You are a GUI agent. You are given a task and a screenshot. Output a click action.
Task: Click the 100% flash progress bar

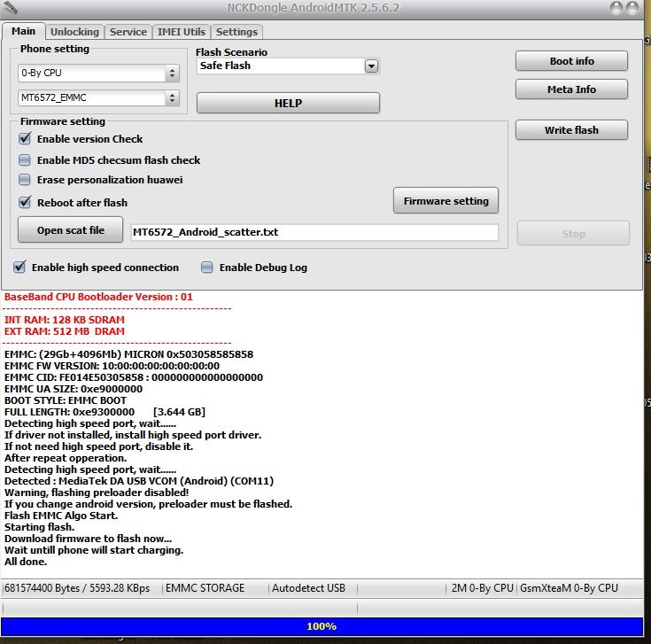[322, 626]
